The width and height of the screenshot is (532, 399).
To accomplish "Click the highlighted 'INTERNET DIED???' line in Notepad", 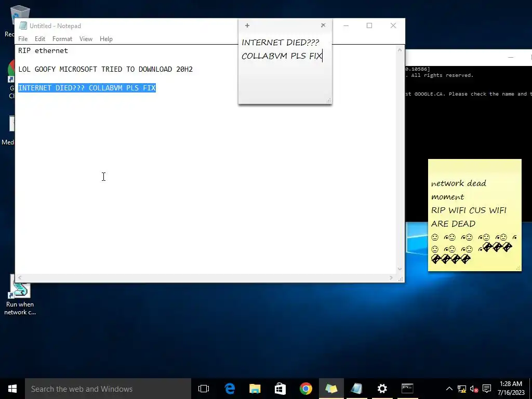I will pos(87,88).
